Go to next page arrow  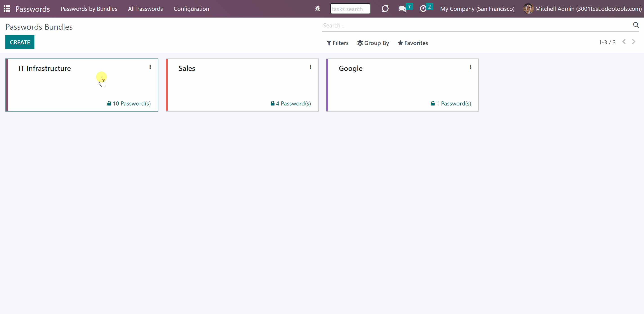click(633, 42)
